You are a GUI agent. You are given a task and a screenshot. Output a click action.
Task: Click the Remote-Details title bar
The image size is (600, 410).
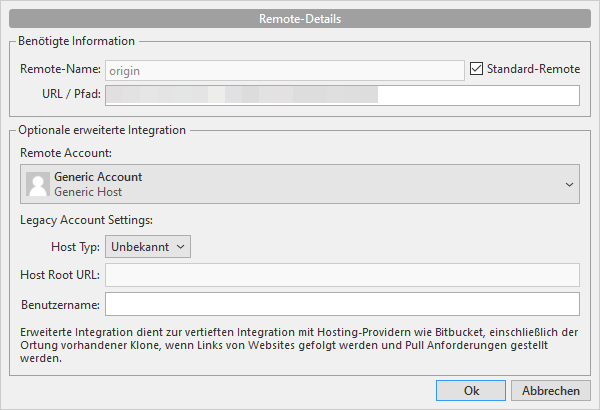click(x=300, y=18)
